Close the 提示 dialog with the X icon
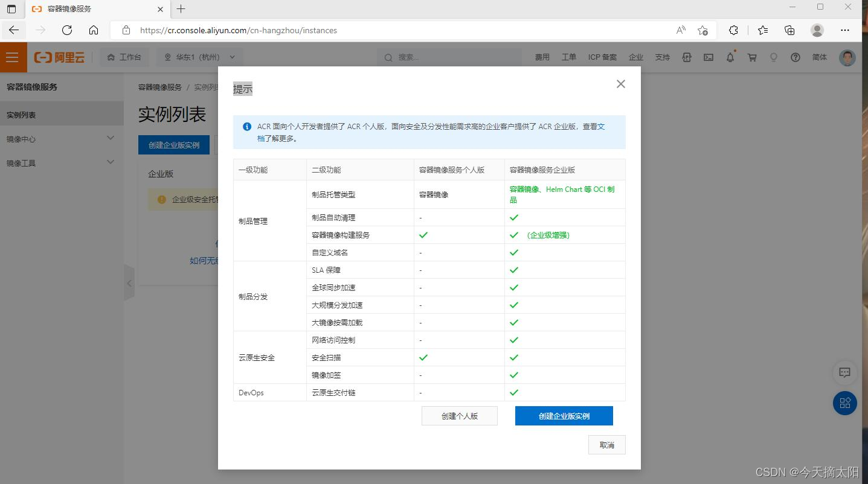This screenshot has width=868, height=484. pyautogui.click(x=620, y=84)
